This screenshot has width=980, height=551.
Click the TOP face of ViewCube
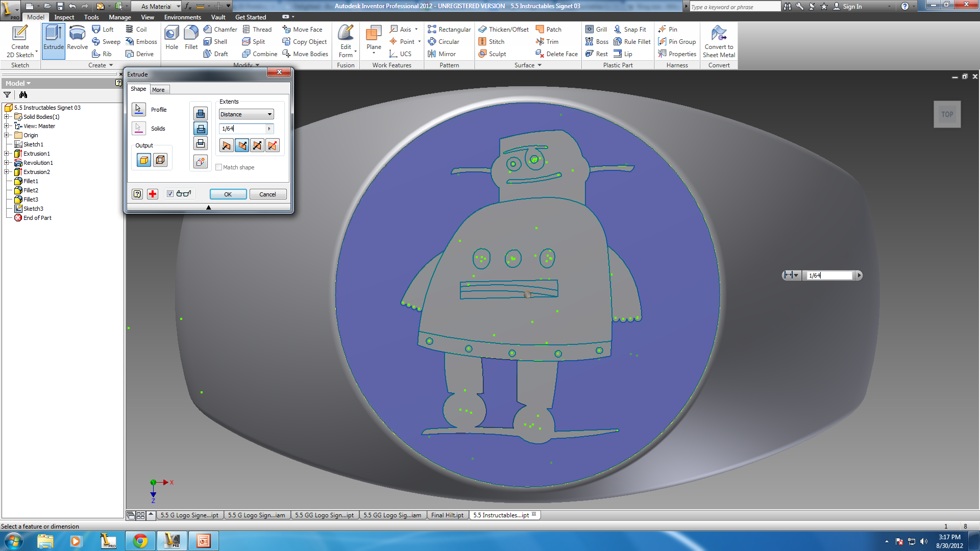pyautogui.click(x=947, y=114)
